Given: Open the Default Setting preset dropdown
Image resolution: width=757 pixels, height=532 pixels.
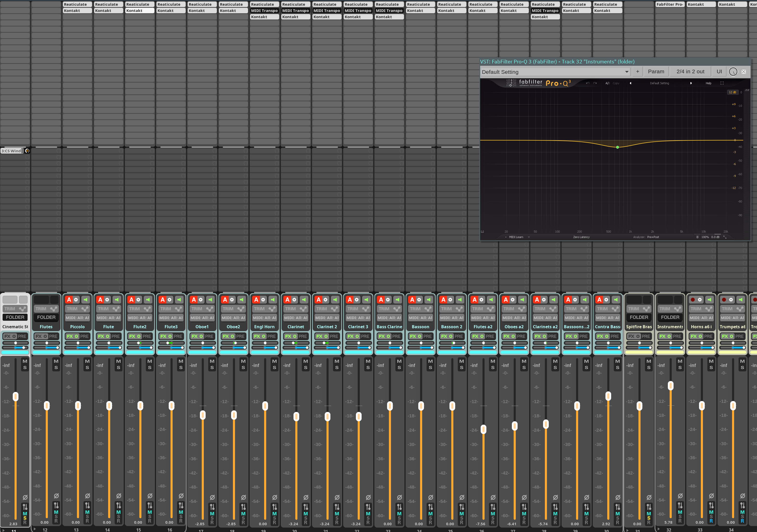Looking at the screenshot, I should click(x=556, y=72).
